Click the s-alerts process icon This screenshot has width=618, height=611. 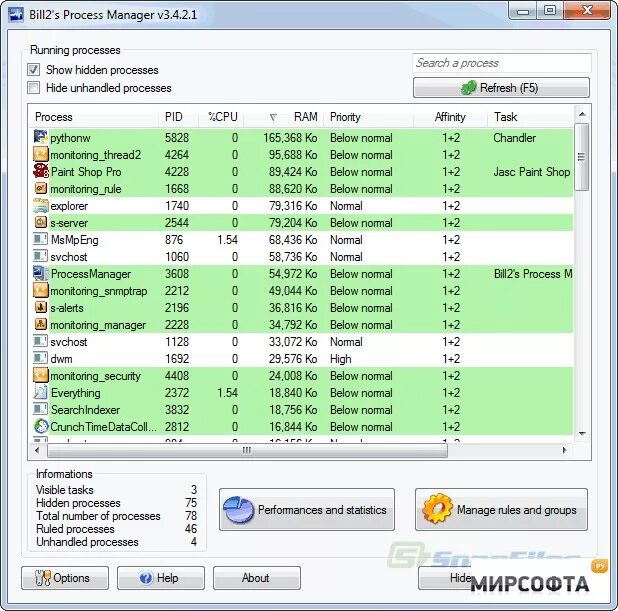[40, 307]
